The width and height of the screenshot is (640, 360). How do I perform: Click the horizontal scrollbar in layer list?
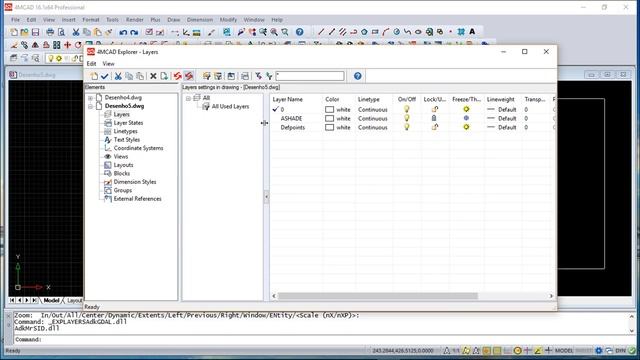[378, 296]
